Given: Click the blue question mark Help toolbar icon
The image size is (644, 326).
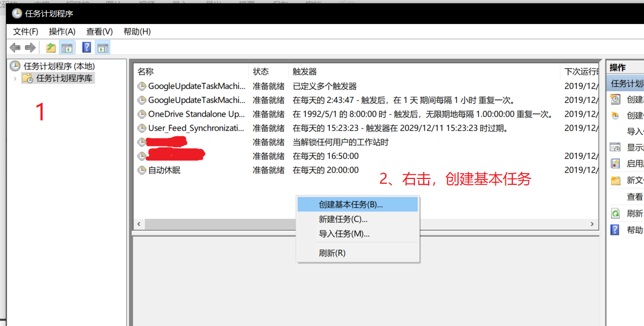Looking at the screenshot, I should [87, 47].
